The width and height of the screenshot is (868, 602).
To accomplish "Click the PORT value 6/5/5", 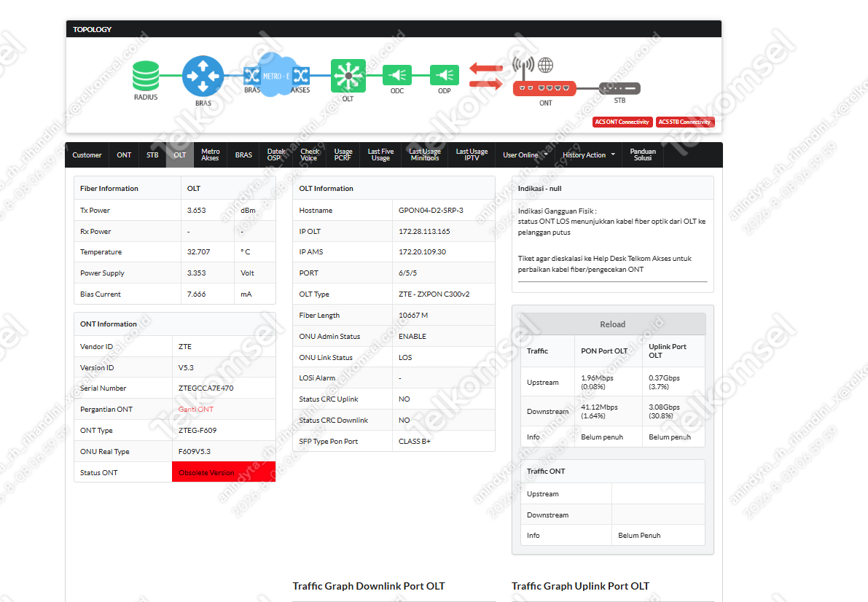I will click(x=407, y=273).
